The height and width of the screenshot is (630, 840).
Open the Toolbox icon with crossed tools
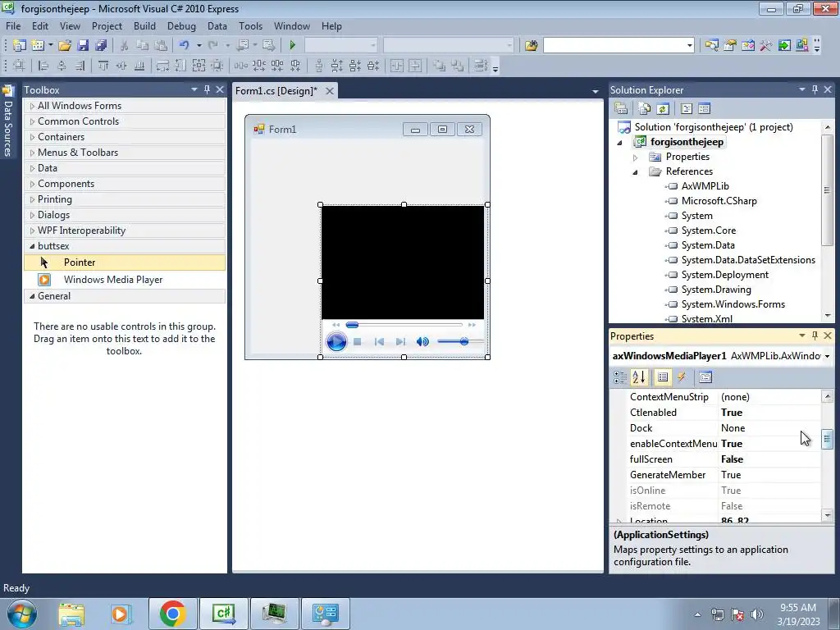point(766,46)
